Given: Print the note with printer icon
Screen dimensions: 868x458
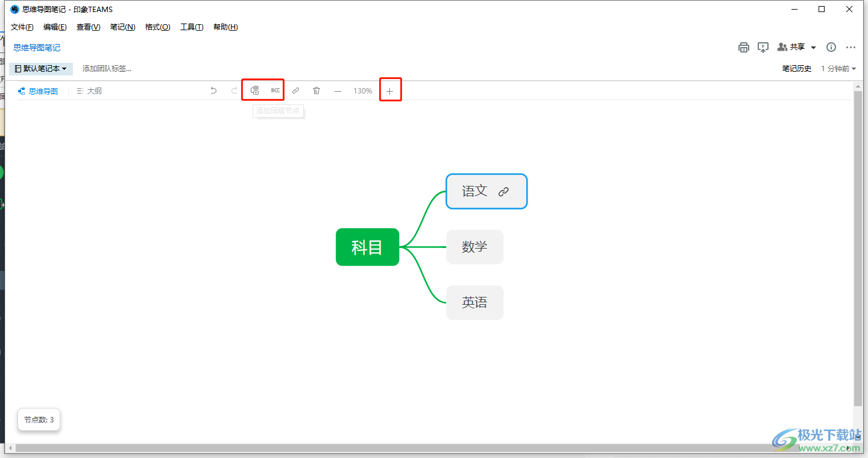Looking at the screenshot, I should coord(744,47).
